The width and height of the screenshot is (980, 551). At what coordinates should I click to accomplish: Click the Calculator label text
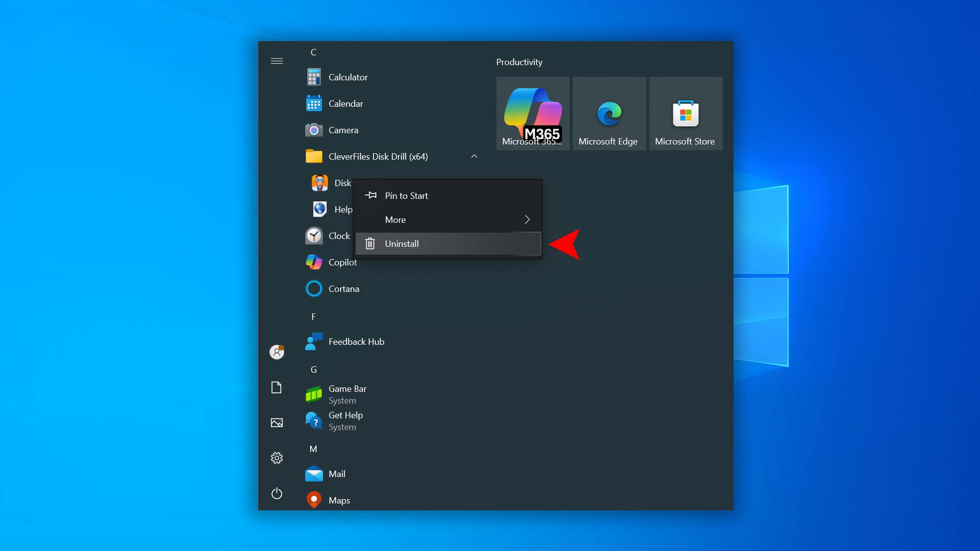(348, 77)
